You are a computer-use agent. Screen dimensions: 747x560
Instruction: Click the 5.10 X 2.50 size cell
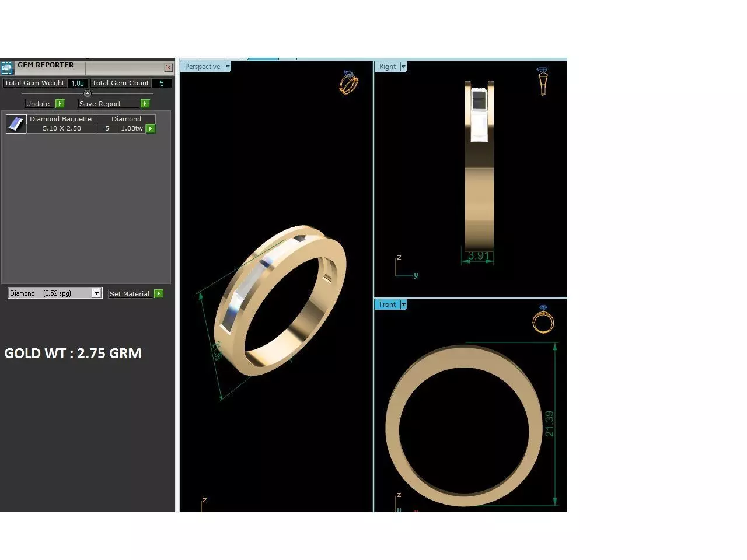click(x=61, y=128)
